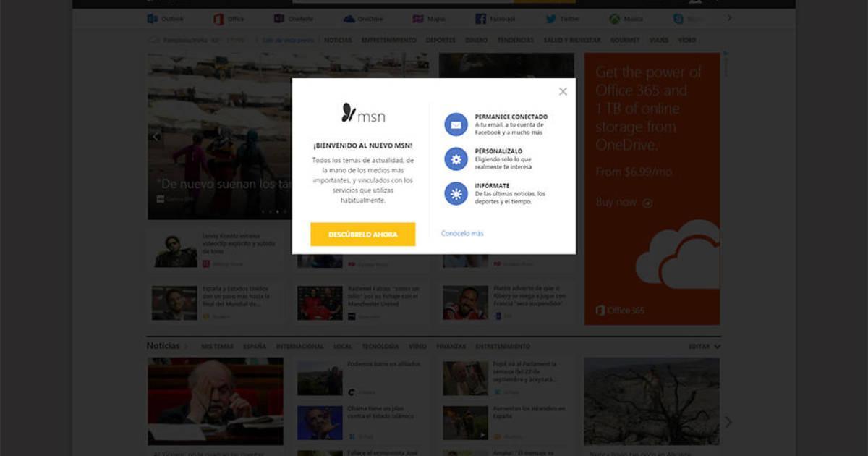
Task: Click the Infórmate weather icon in dialog
Action: point(456,194)
